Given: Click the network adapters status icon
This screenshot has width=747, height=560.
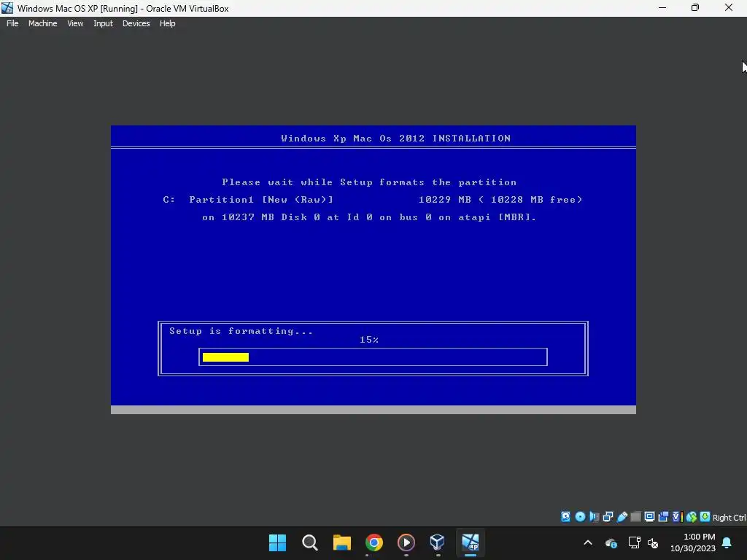Looking at the screenshot, I should click(x=608, y=517).
